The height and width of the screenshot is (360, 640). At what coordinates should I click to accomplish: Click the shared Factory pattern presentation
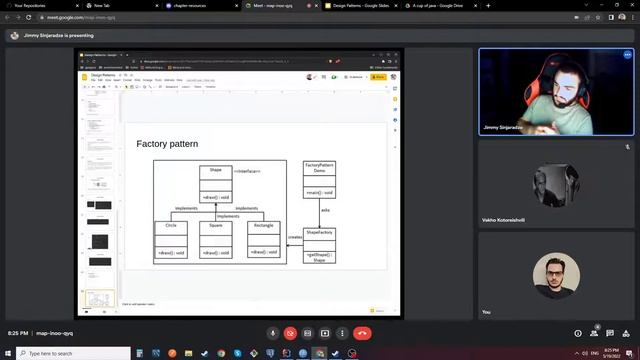239,184
